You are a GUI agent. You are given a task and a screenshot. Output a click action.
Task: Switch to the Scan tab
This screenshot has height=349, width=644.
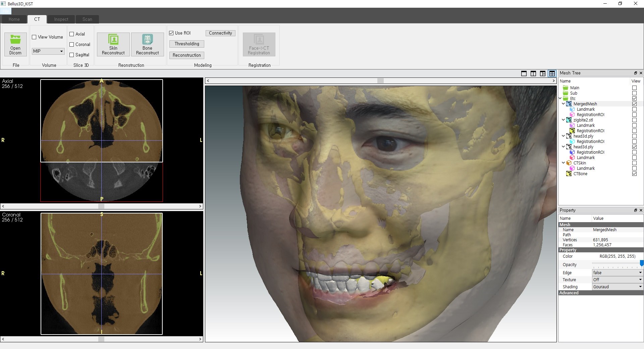point(87,19)
